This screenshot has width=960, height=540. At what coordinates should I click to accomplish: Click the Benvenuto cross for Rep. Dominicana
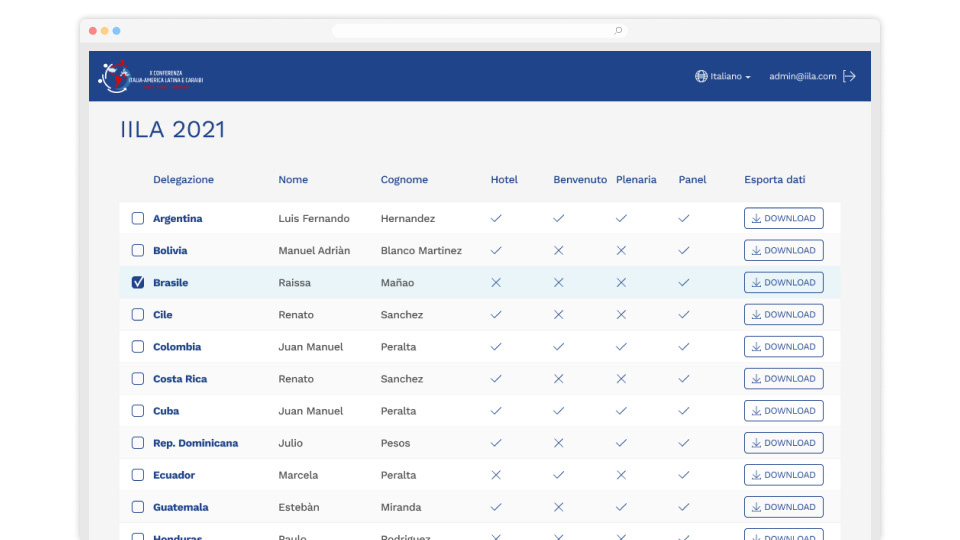pos(558,443)
